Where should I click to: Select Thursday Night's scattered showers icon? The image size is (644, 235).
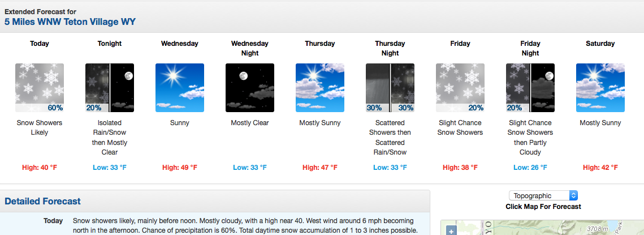[390, 88]
